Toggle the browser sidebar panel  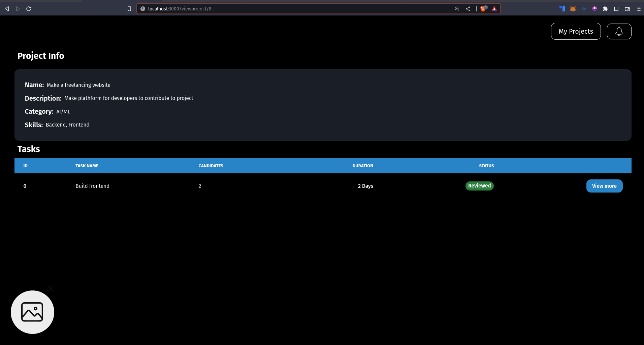pos(616,9)
